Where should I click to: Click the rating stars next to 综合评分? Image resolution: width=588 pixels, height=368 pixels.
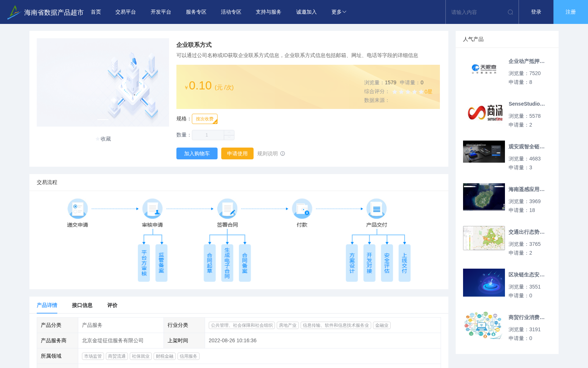(408, 92)
